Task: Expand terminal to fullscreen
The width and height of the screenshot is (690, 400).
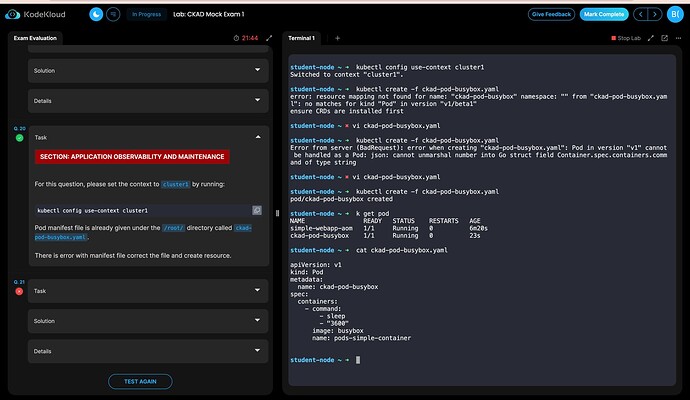Action: (650, 38)
